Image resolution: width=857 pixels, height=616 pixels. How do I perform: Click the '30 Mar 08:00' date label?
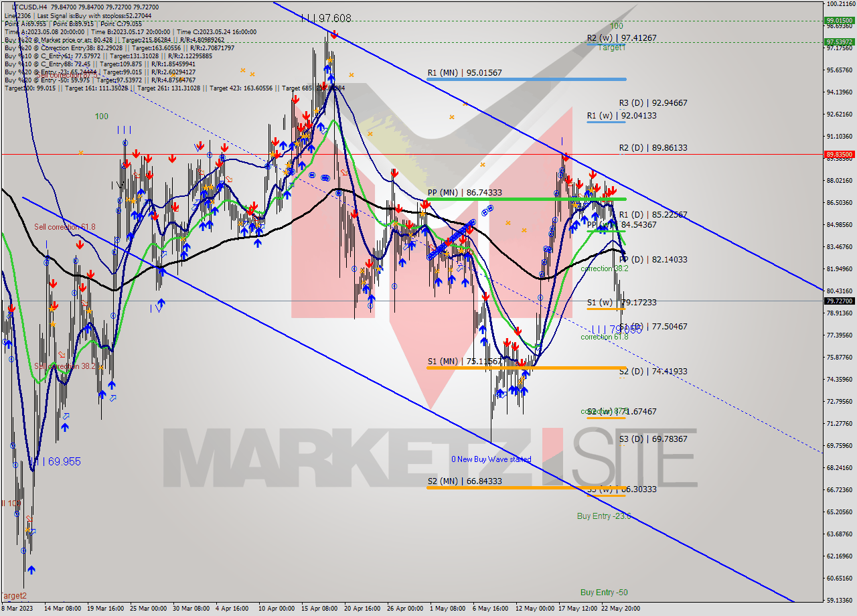(191, 609)
